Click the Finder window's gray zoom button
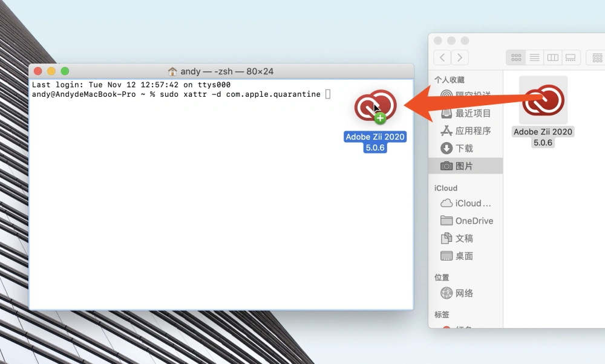The height and width of the screenshot is (364, 605). [465, 41]
